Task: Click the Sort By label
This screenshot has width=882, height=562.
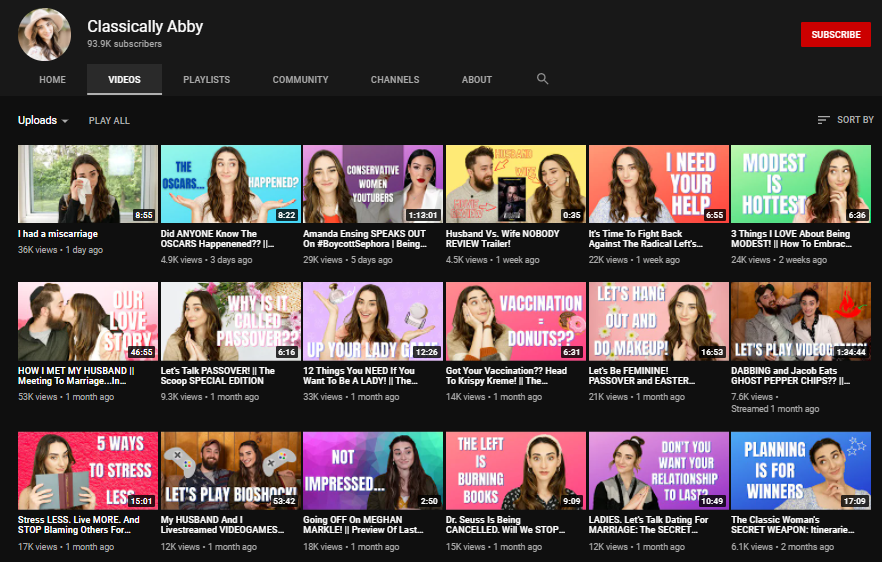Action: pos(855,120)
